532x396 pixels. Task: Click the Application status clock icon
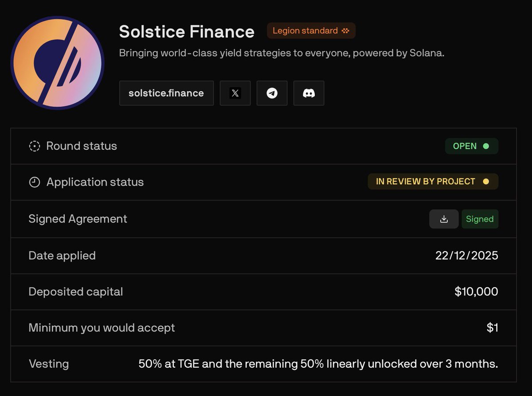pos(34,182)
